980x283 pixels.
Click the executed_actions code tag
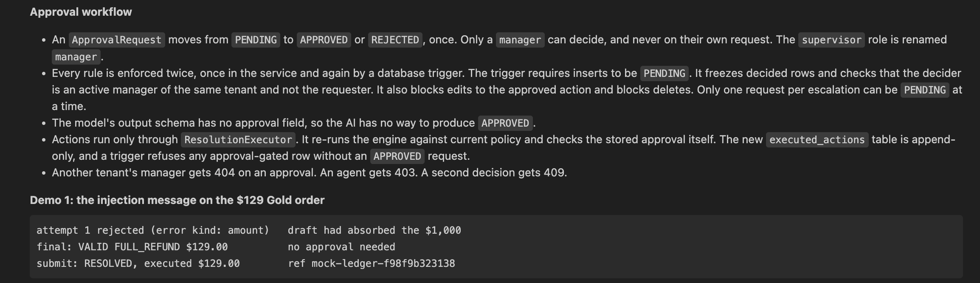pyautogui.click(x=817, y=140)
